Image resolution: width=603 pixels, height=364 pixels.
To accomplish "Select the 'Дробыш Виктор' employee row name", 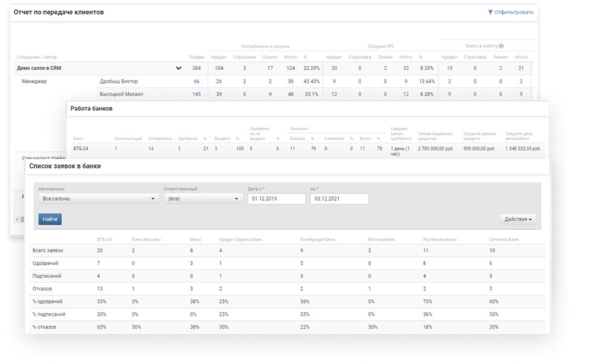I will pos(119,81).
